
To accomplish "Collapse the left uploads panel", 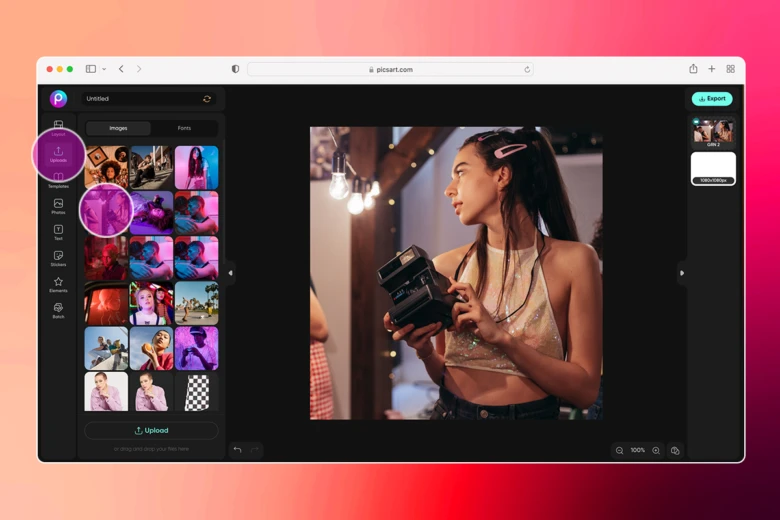I will (230, 273).
